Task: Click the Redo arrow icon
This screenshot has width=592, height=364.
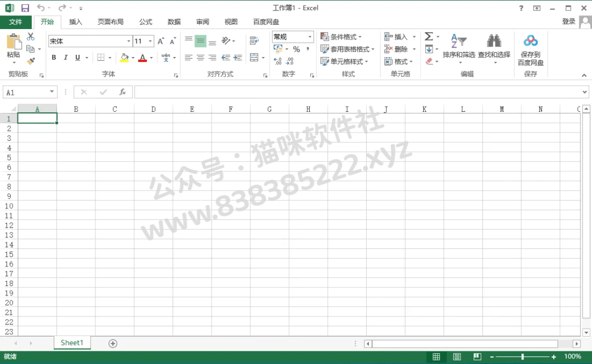Action: pos(62,8)
